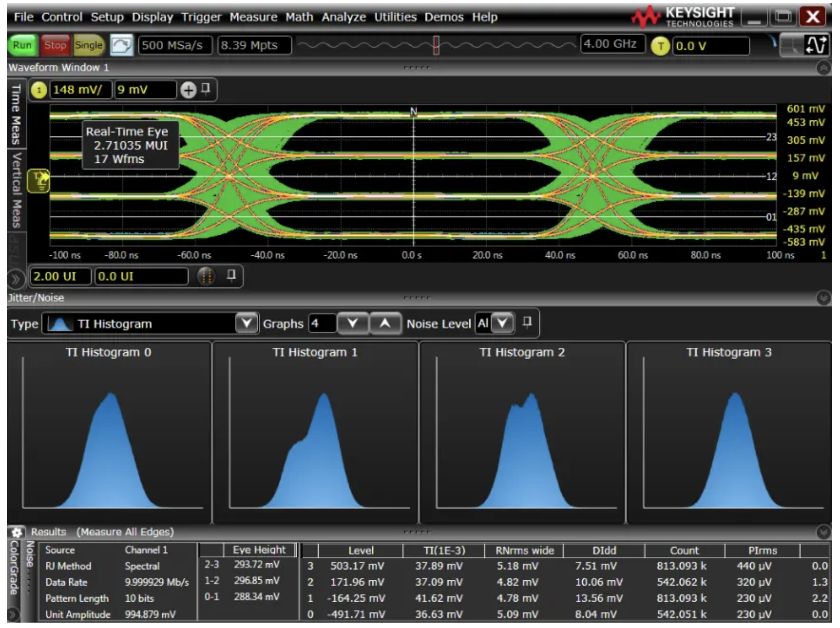This screenshot has height=628, width=840.
Task: Select the TI Histogram 3 graph
Action: [729, 432]
